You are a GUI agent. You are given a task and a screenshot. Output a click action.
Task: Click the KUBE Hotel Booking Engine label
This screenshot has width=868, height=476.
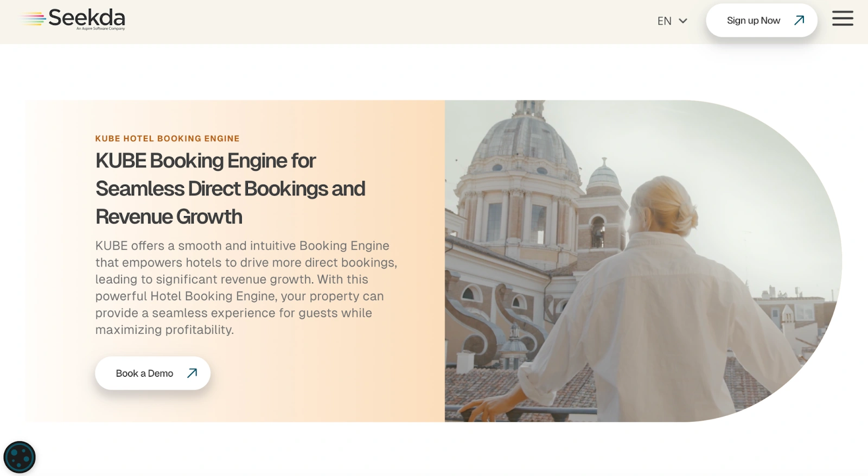[167, 138]
